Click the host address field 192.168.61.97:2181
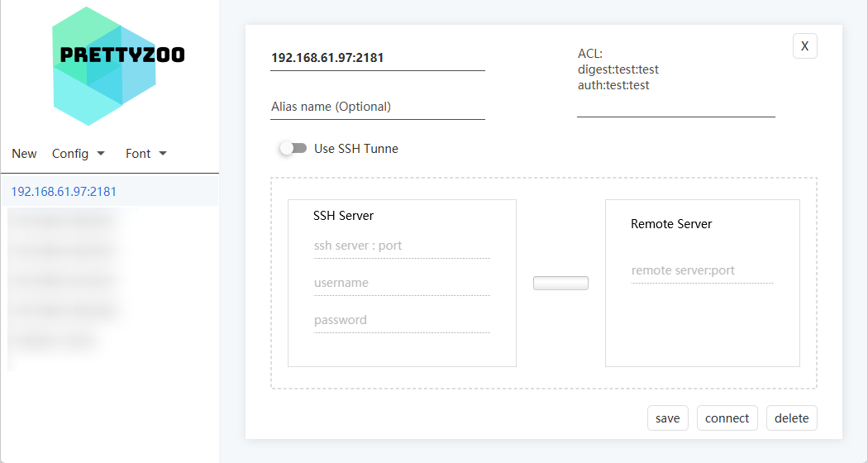 (378, 58)
